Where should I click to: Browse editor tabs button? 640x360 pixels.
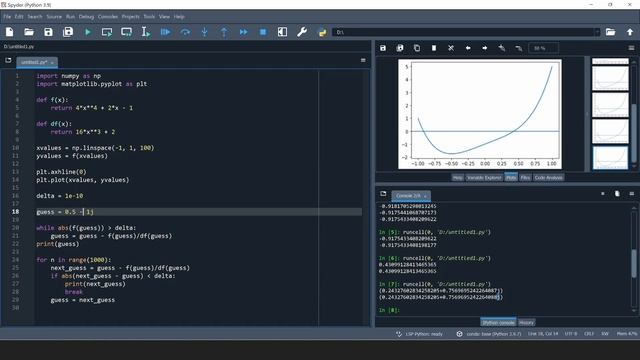click(8, 60)
